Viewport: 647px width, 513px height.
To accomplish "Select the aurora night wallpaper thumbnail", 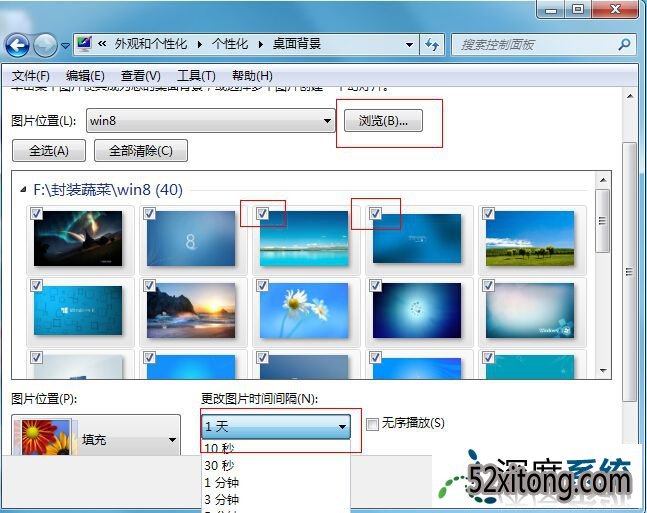I will pos(78,239).
